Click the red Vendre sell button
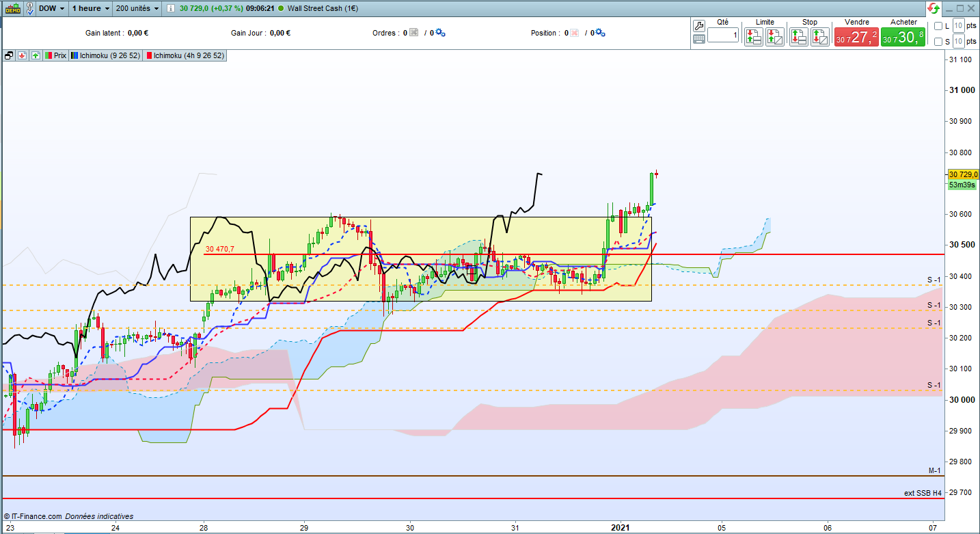The image size is (980, 534). pyautogui.click(x=856, y=37)
